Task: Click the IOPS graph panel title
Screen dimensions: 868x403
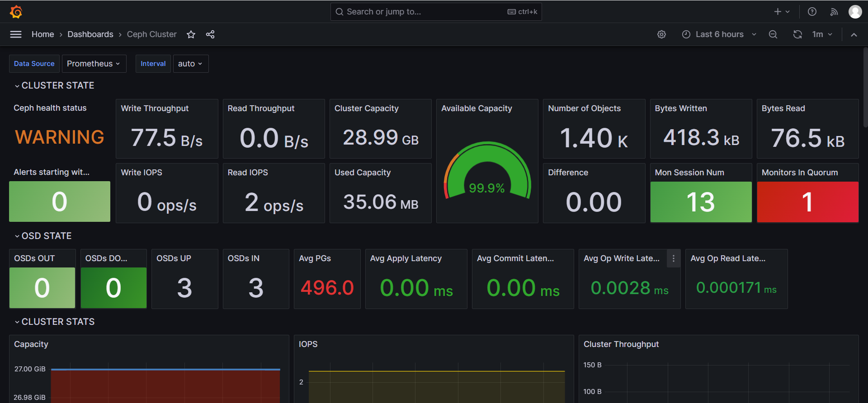Action: click(308, 344)
